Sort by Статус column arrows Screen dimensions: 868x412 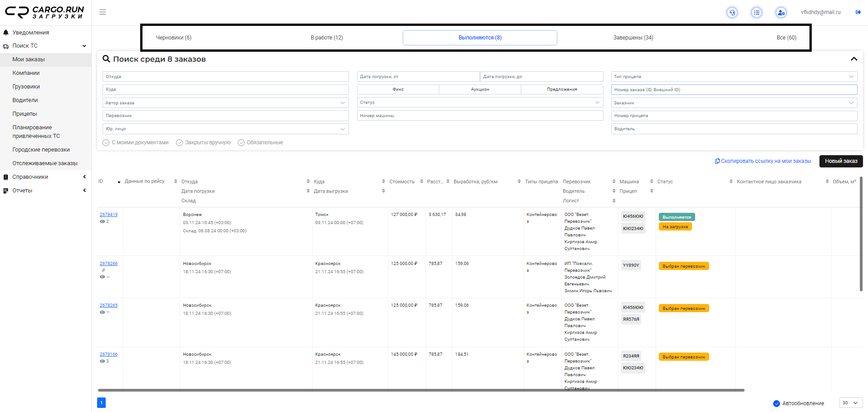pyautogui.click(x=731, y=181)
